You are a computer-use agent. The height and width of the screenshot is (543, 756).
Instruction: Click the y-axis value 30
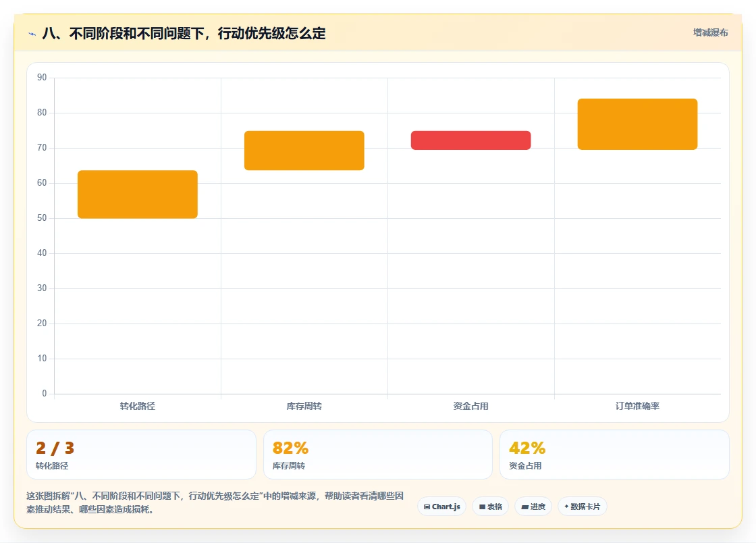click(42, 288)
